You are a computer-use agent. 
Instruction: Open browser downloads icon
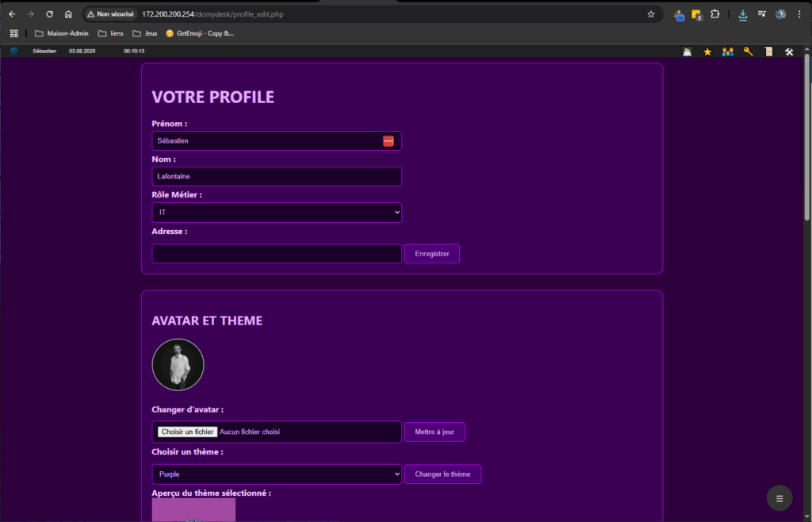coord(742,14)
